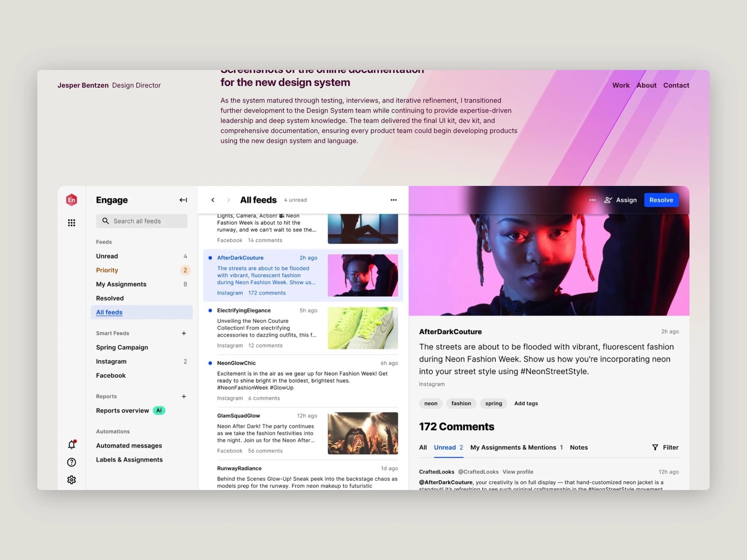Click the red Engage app logo icon
This screenshot has width=747, height=560.
point(71,200)
